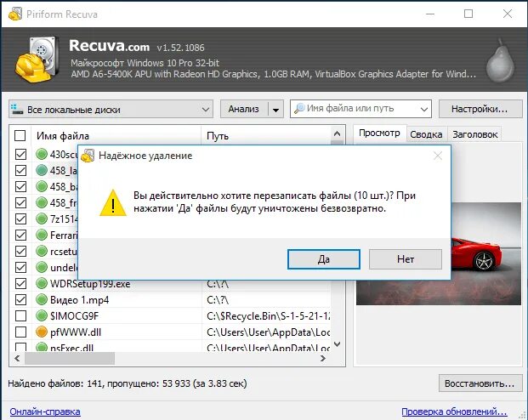Click the dialog title Recuva icon
This screenshot has width=528, height=420.
[x=88, y=156]
